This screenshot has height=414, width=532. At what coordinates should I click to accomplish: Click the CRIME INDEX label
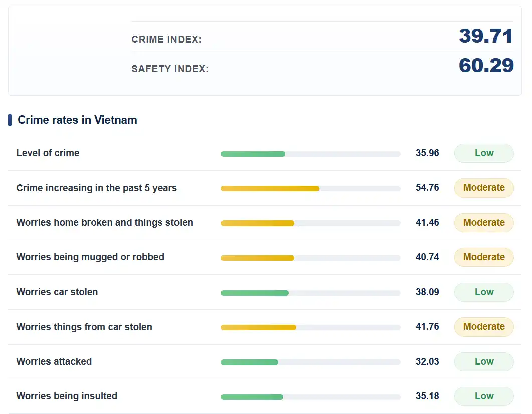click(x=166, y=40)
